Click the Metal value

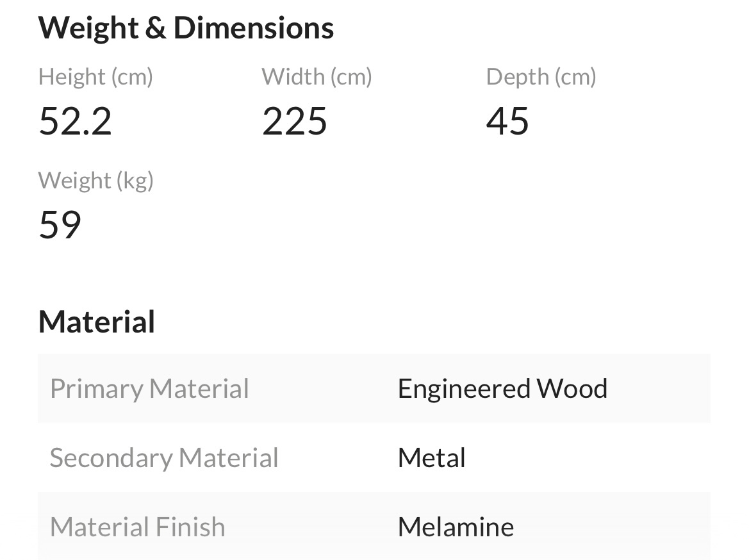coord(432,457)
